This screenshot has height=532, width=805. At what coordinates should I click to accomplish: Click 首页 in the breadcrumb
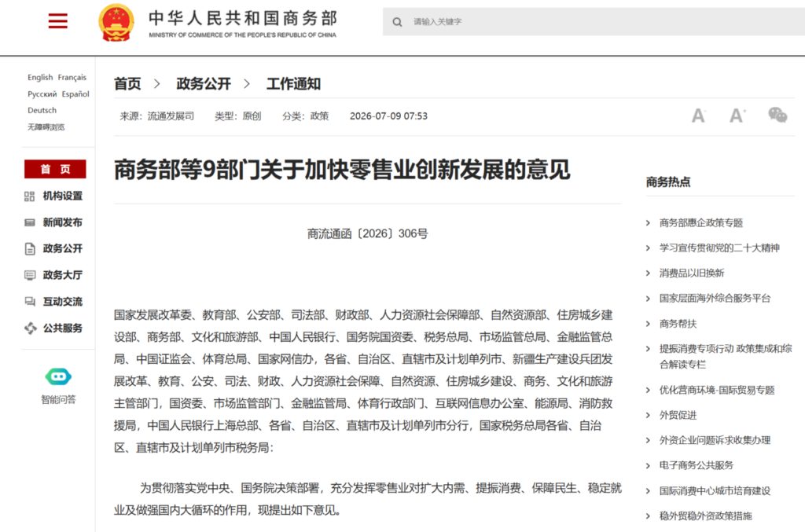click(x=127, y=83)
